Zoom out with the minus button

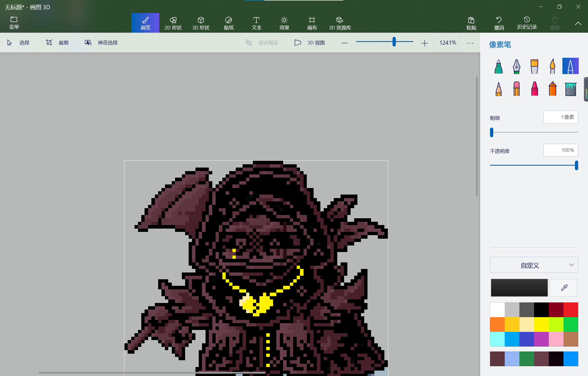(344, 43)
